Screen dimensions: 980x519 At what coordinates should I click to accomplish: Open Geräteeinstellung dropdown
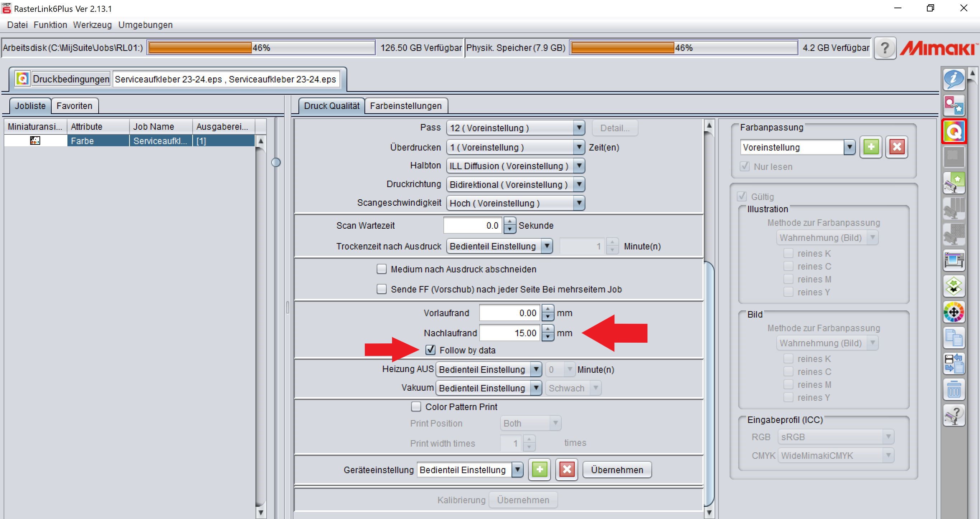pos(517,470)
